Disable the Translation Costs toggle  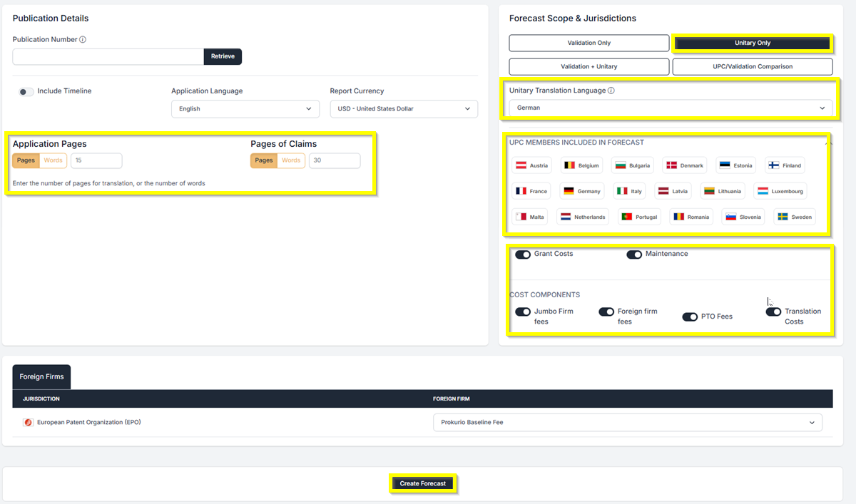pyautogui.click(x=773, y=312)
